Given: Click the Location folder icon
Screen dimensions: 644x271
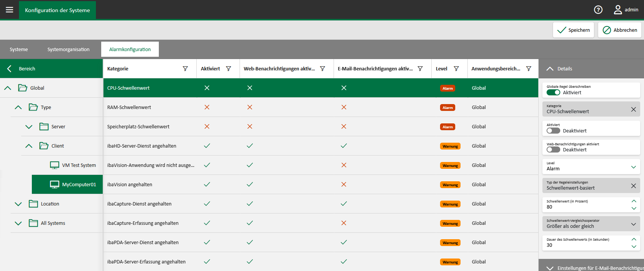Looking at the screenshot, I should tap(33, 204).
